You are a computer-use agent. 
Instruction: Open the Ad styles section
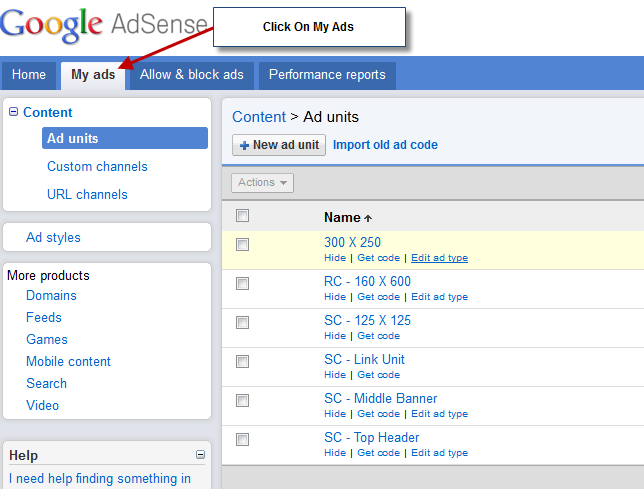(53, 237)
